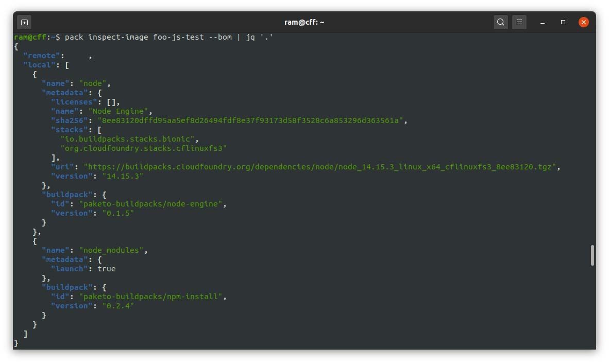The width and height of the screenshot is (609, 364).
Task: Click the "io.buildpacks.stacks.bionic" stack entry
Action: (127, 139)
